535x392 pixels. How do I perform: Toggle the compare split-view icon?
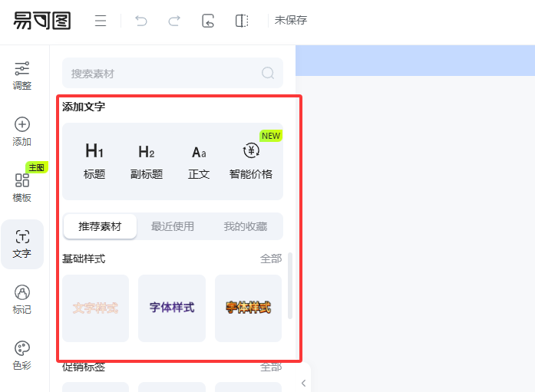pos(242,21)
